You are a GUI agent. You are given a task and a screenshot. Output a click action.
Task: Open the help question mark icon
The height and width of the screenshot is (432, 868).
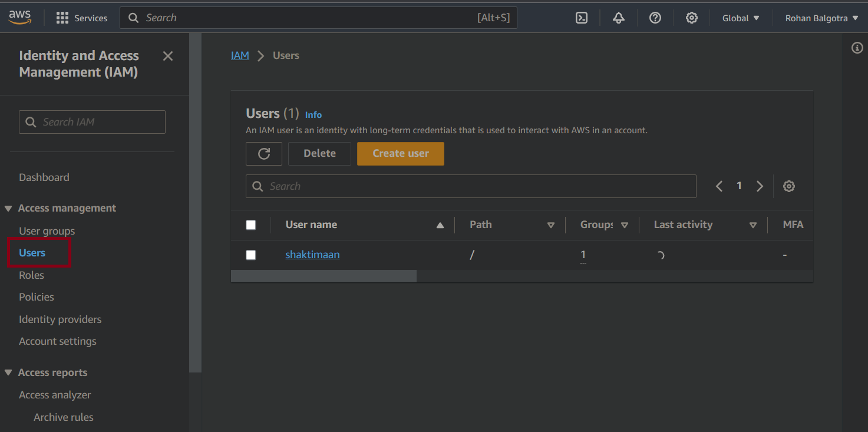click(655, 18)
